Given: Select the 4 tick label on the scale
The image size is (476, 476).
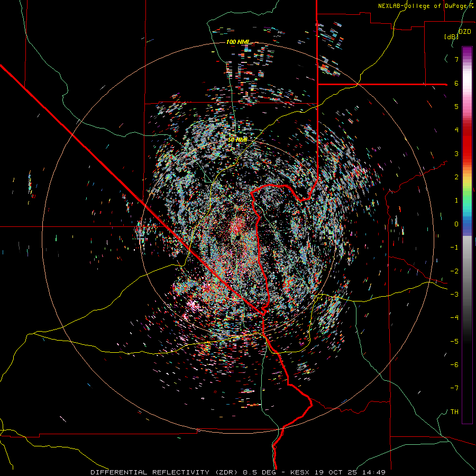Looking at the screenshot, I should coord(456,130).
